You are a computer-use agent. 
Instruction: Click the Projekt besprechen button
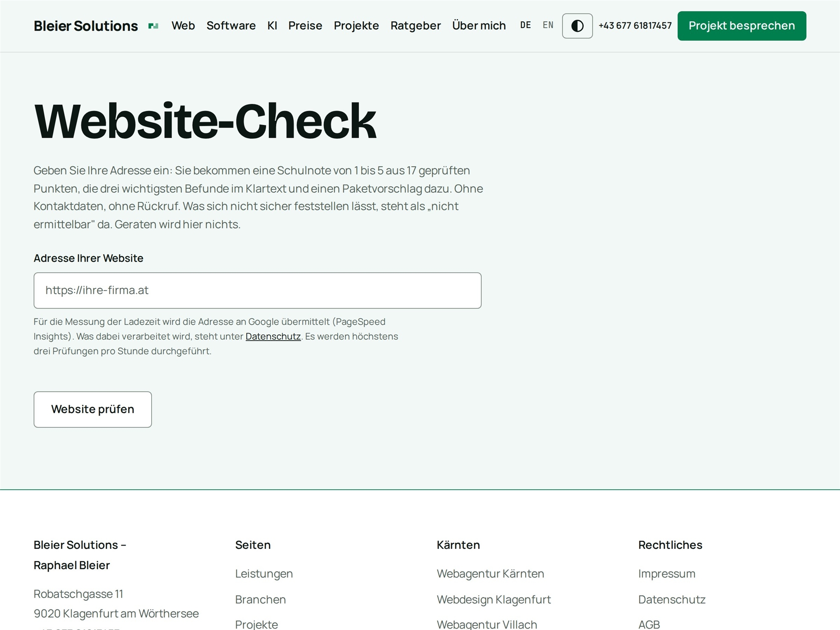pos(742,26)
